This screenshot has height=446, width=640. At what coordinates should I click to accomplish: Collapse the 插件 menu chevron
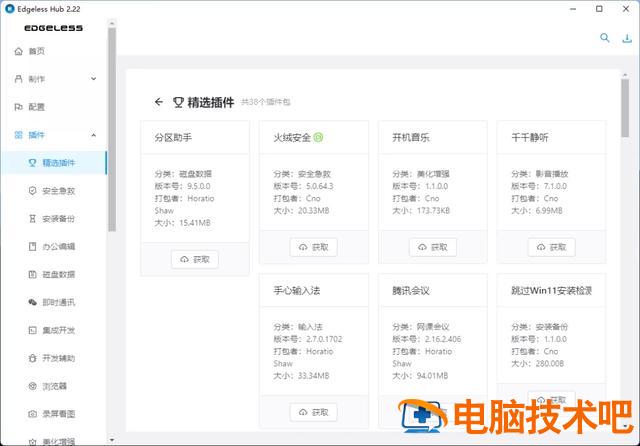pos(93,135)
